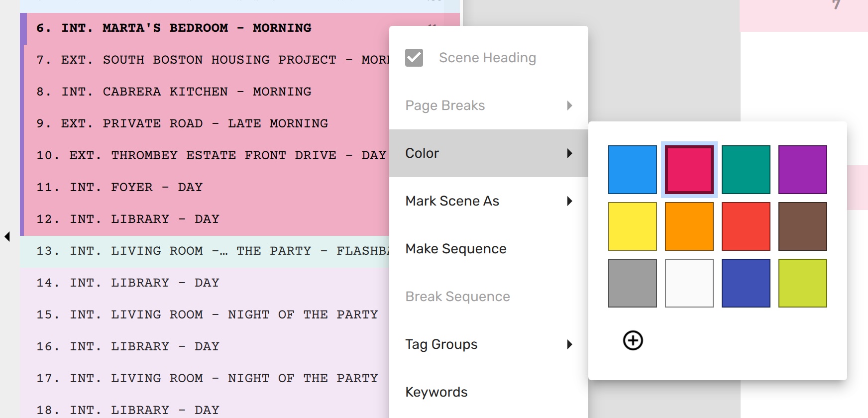Select the pink color swatch
This screenshot has height=418, width=868.
[689, 170]
